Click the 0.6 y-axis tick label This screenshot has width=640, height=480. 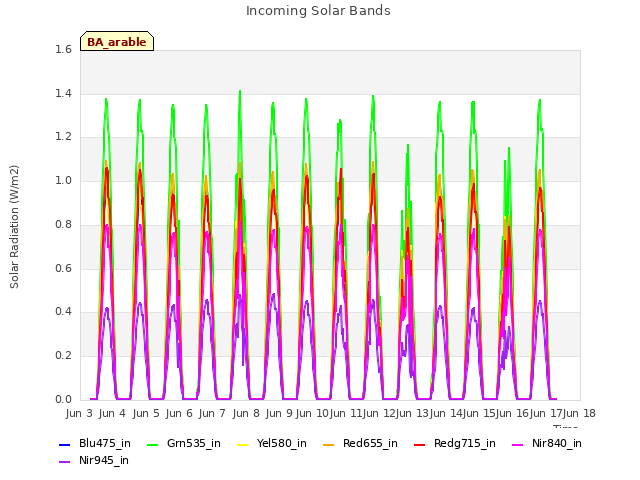tap(63, 268)
